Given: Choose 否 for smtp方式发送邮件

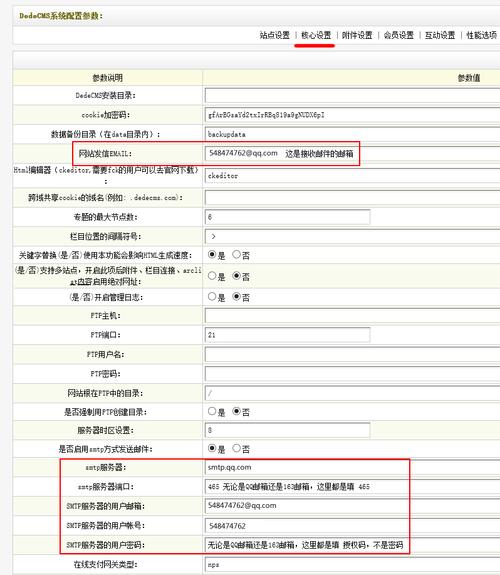Looking at the screenshot, I should tap(236, 448).
